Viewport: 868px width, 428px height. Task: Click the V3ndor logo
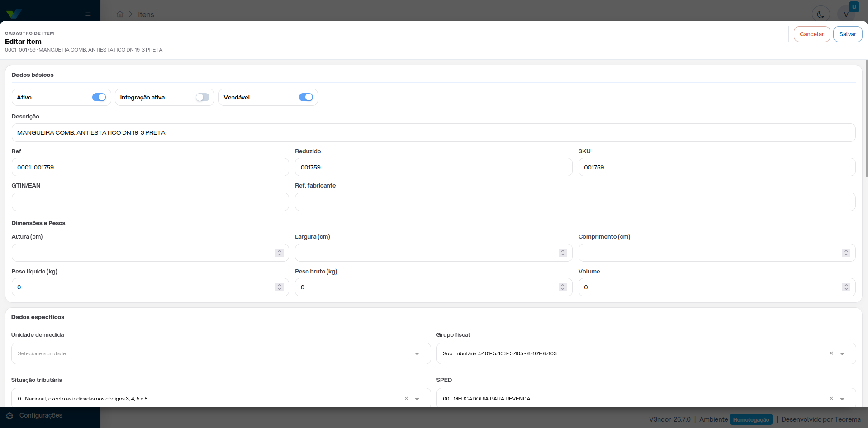click(14, 14)
